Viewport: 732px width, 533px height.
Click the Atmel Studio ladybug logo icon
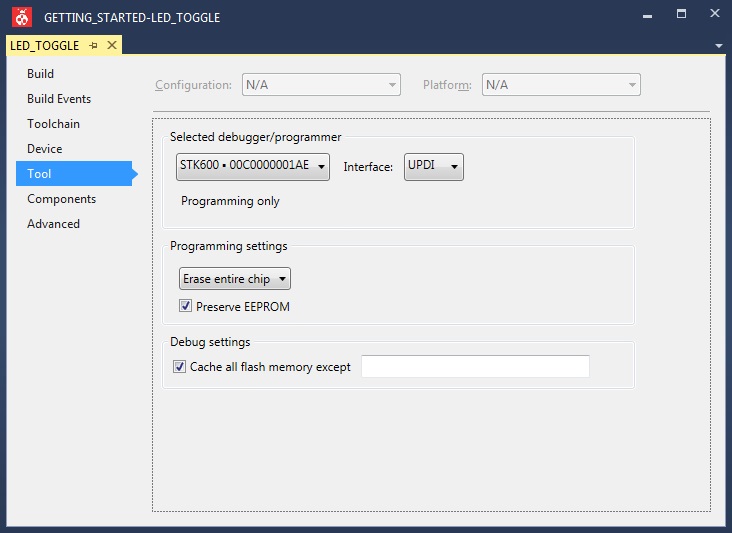pos(22,16)
